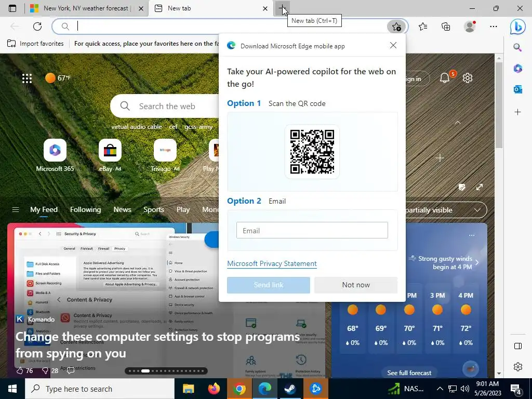Expand the partially visible layout dropdown
The image size is (532, 399).
(477, 210)
